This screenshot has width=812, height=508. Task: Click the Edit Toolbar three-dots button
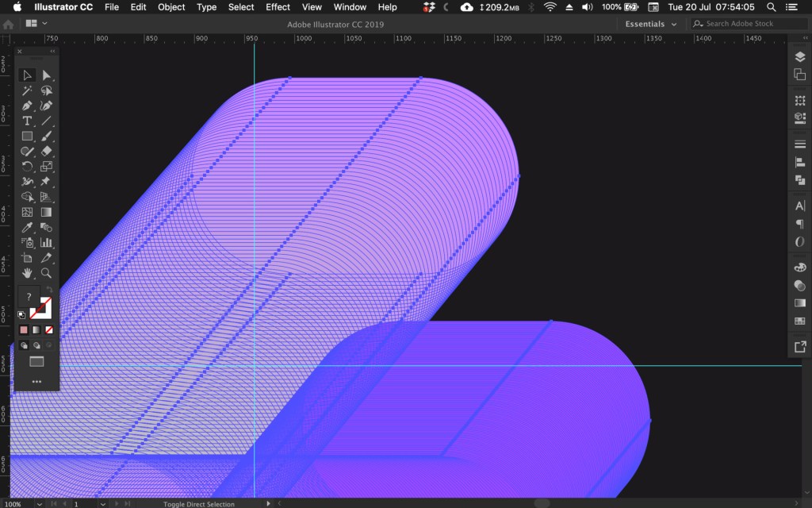coord(36,381)
